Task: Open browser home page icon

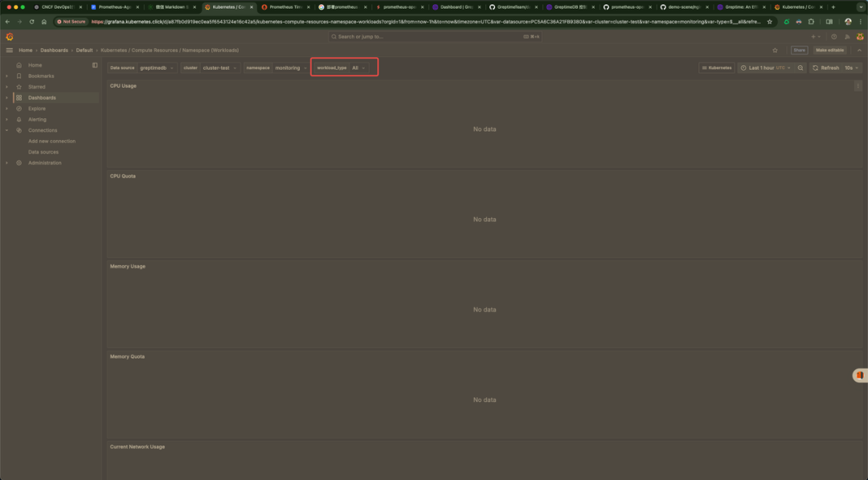Action: click(43, 22)
